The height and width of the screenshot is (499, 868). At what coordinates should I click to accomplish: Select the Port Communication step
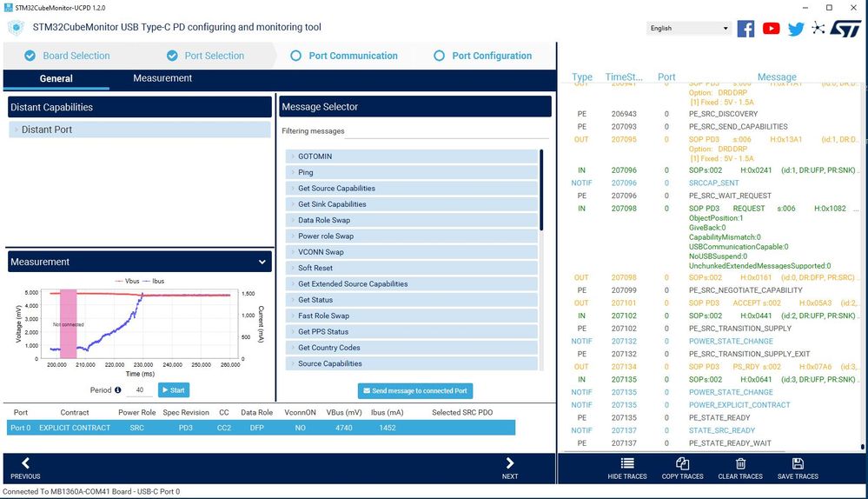point(344,56)
